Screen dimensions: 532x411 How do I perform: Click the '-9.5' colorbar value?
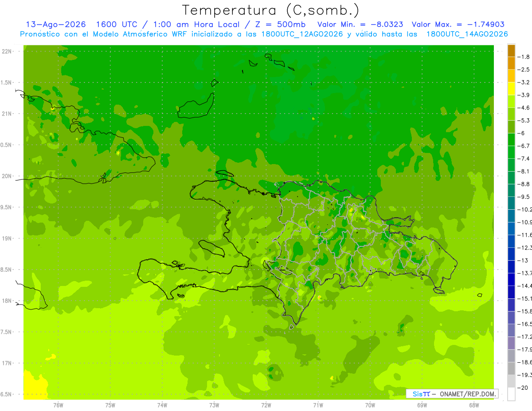pos(524,197)
